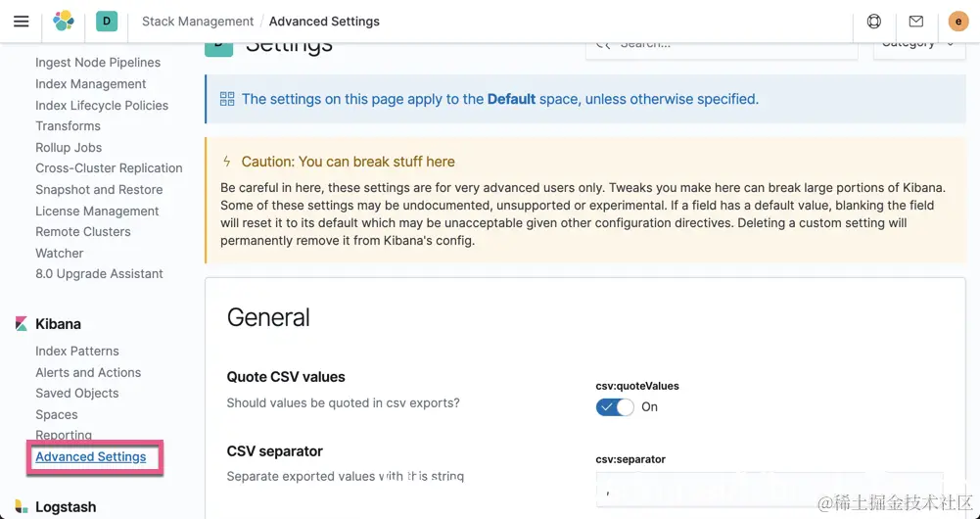Click the Advanced Settings breadcrumb

324,22
